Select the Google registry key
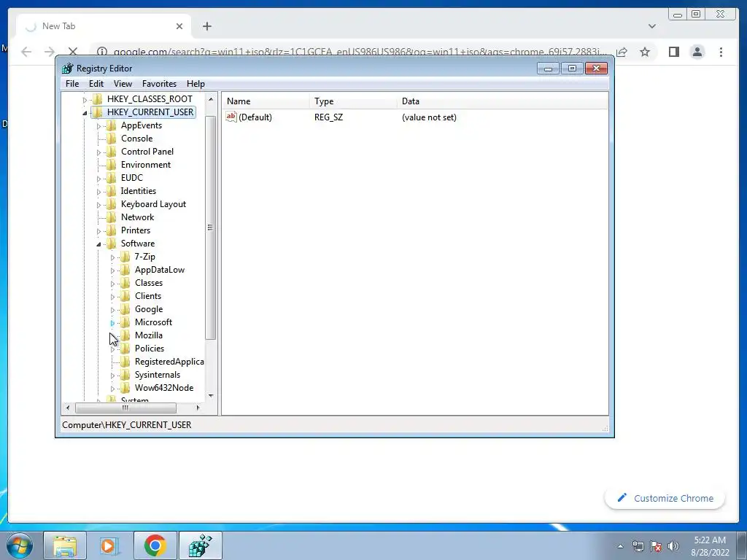 [149, 309]
